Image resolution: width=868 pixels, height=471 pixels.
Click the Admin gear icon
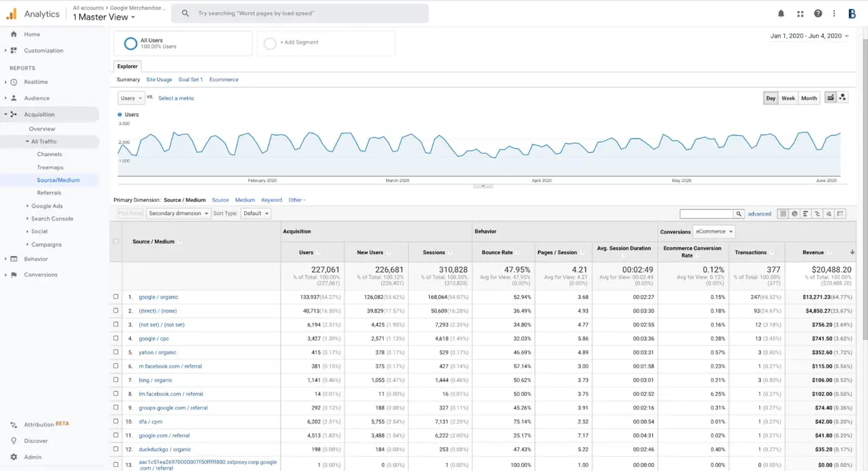click(x=14, y=457)
